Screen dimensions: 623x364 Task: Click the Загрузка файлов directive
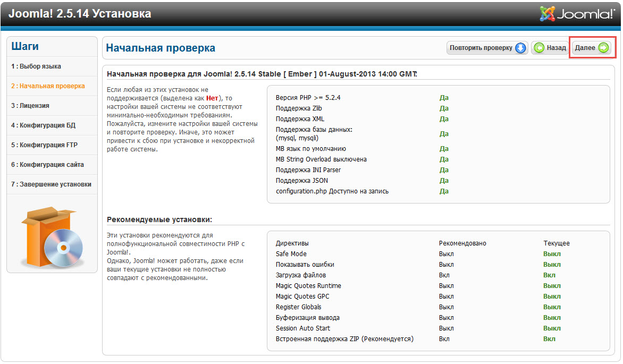click(301, 275)
